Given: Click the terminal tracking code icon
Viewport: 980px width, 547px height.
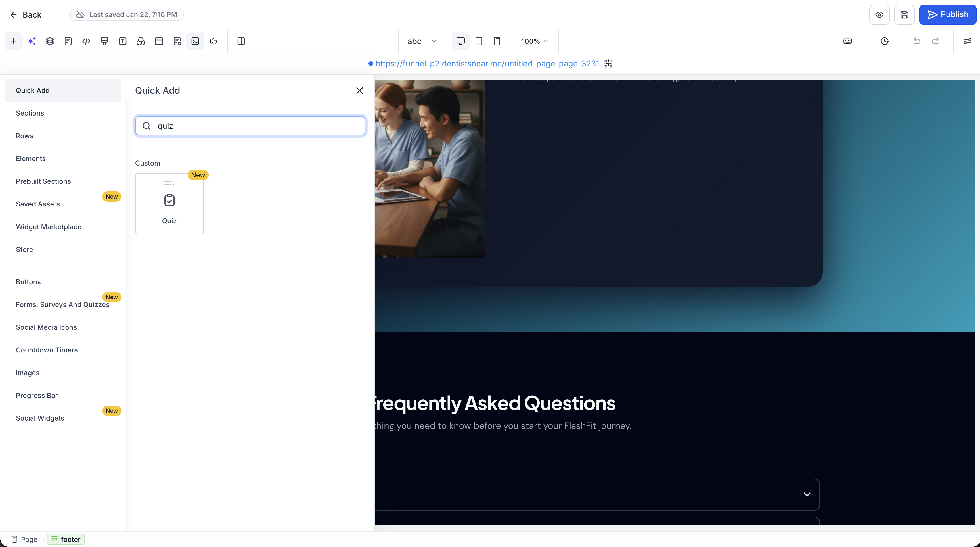Looking at the screenshot, I should (195, 41).
